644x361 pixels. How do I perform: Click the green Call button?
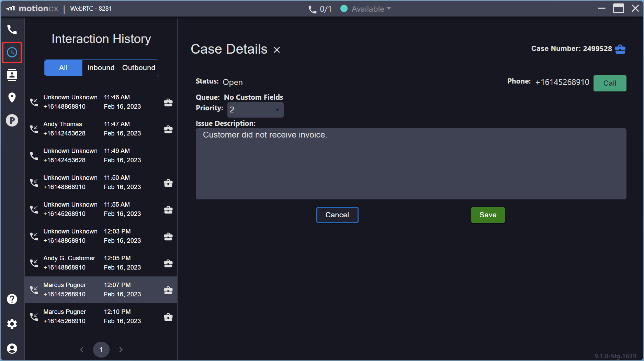point(610,83)
